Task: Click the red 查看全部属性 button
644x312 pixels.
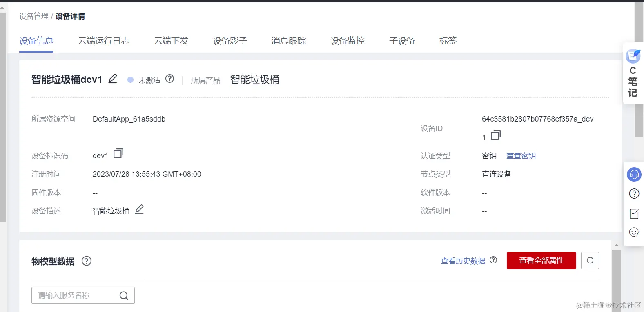Action: coord(541,261)
